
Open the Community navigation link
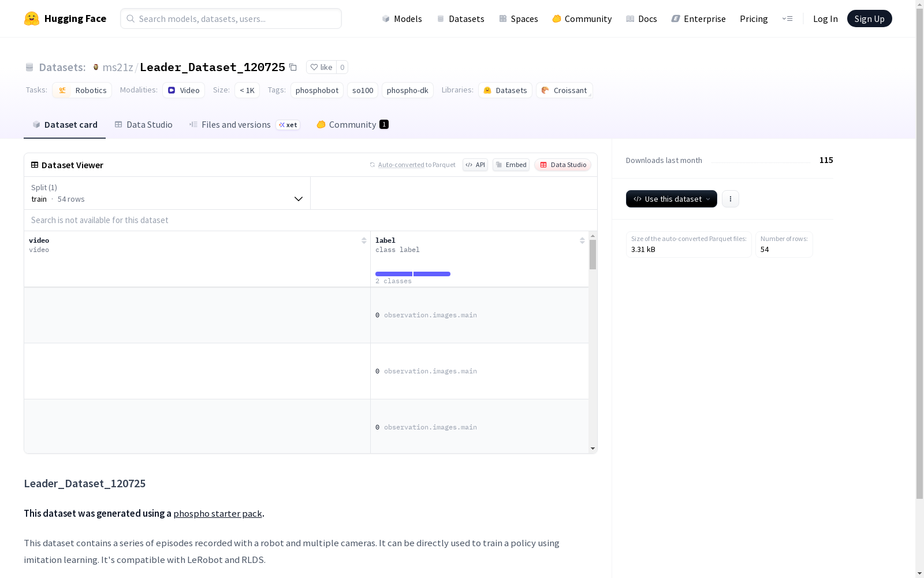582,18
